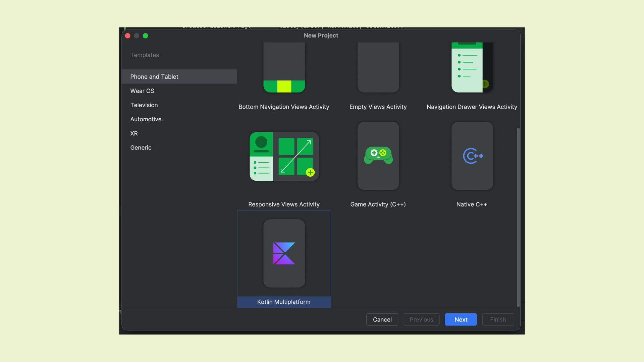644x362 pixels.
Task: Click the Kotlin Multiplatform label
Action: point(284,302)
